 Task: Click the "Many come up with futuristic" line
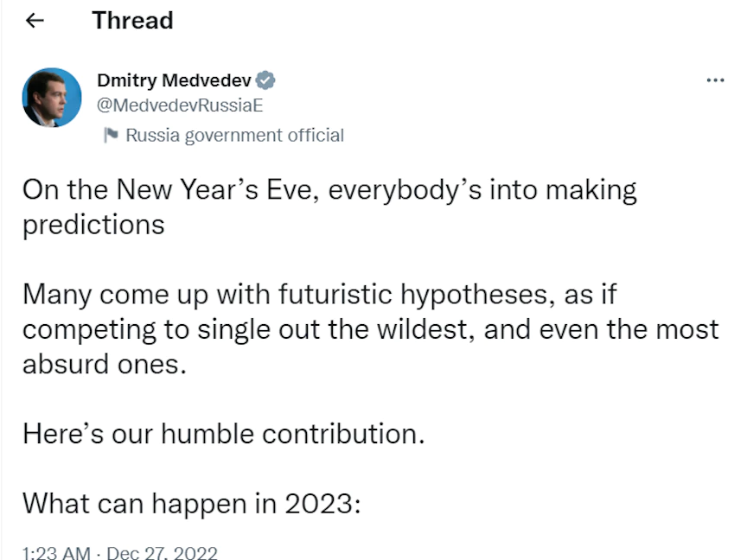tap(319, 295)
